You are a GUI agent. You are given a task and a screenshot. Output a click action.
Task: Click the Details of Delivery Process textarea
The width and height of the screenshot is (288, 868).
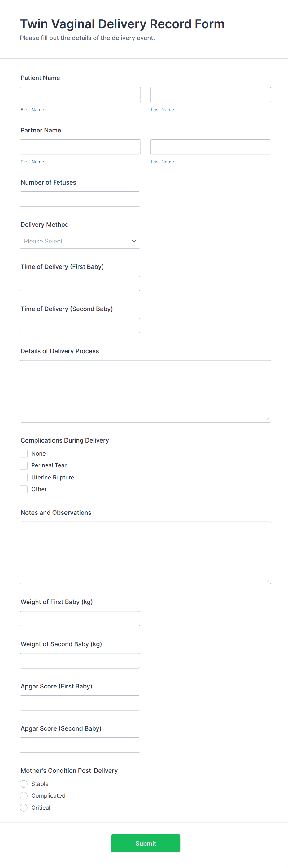pyautogui.click(x=145, y=391)
